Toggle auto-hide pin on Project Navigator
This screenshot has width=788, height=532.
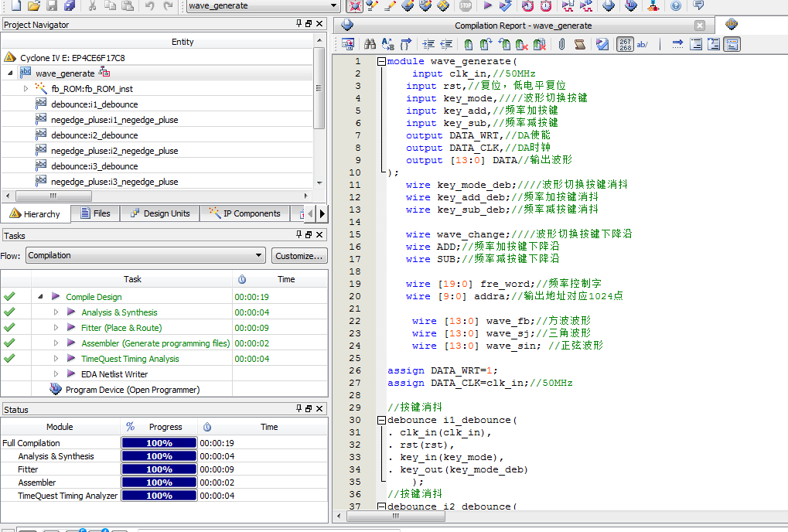[x=299, y=24]
